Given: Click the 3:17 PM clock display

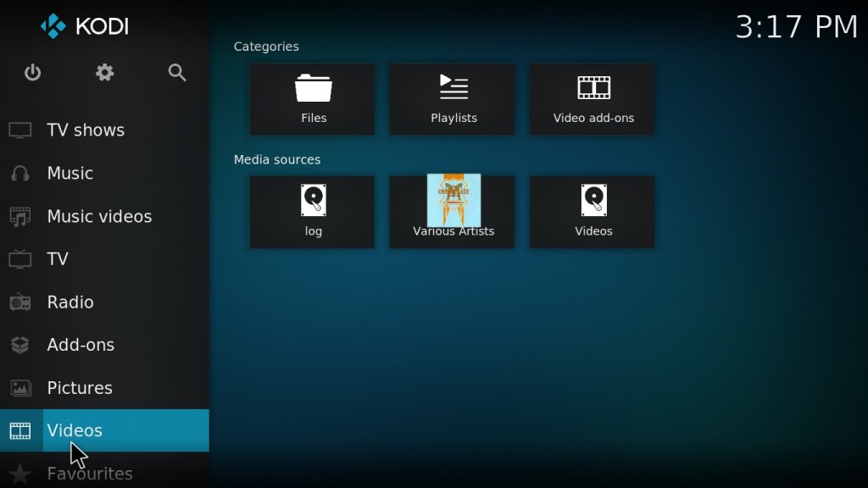Looking at the screenshot, I should tap(795, 26).
